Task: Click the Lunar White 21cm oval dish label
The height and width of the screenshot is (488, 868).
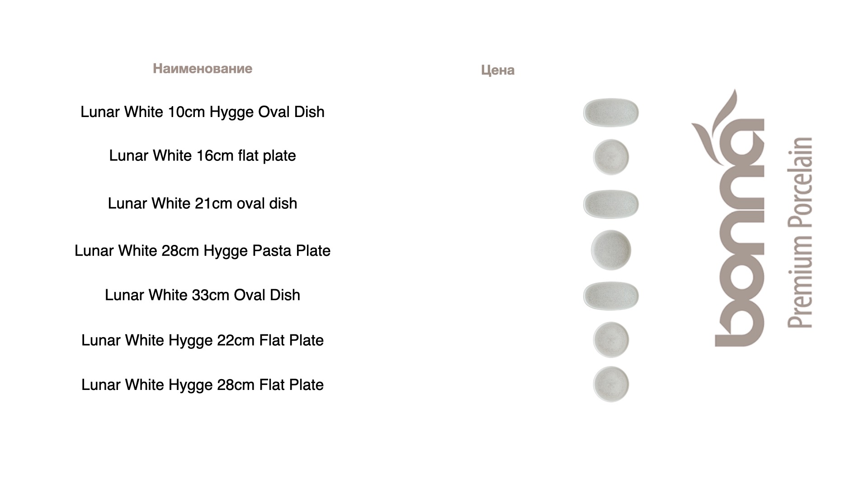Action: click(203, 203)
